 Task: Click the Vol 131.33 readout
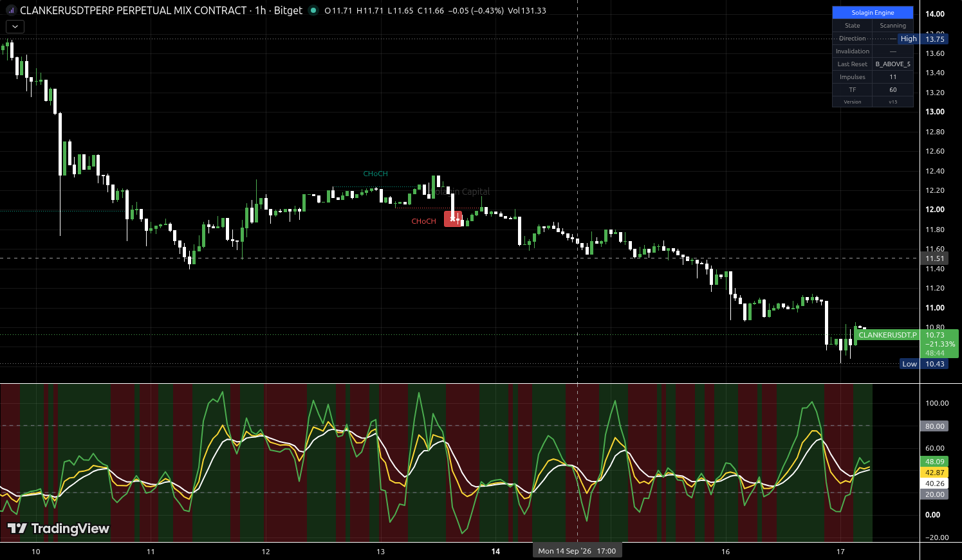[527, 11]
